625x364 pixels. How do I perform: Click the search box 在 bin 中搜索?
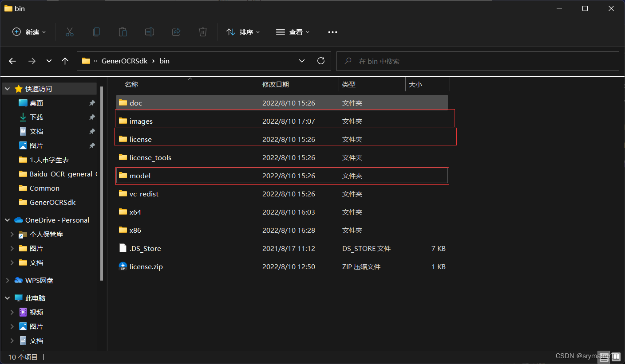click(x=478, y=61)
